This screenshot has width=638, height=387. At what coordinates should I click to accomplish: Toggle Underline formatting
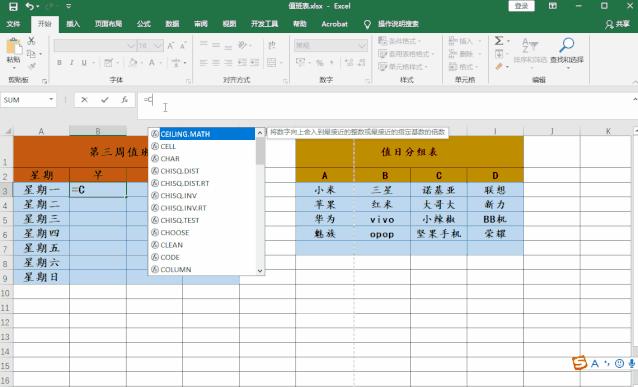tap(84, 63)
